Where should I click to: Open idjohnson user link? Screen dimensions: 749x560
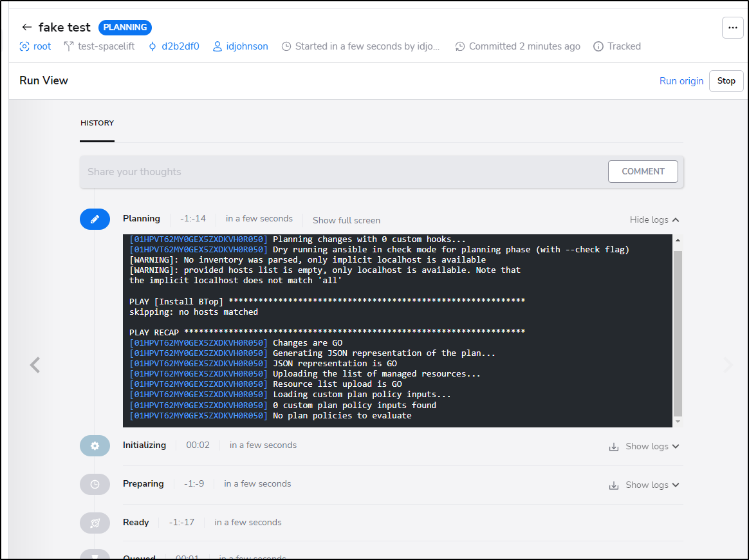click(x=247, y=46)
